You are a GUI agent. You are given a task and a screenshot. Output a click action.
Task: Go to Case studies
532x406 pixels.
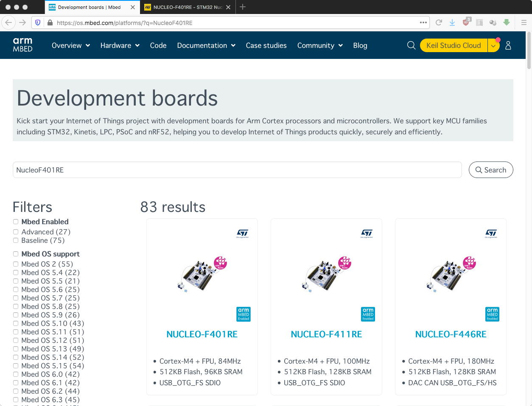pos(266,45)
